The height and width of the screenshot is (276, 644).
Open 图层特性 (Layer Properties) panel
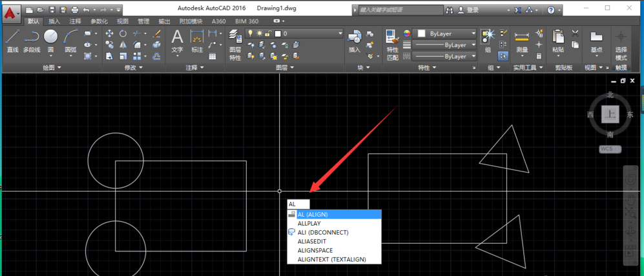coord(235,44)
